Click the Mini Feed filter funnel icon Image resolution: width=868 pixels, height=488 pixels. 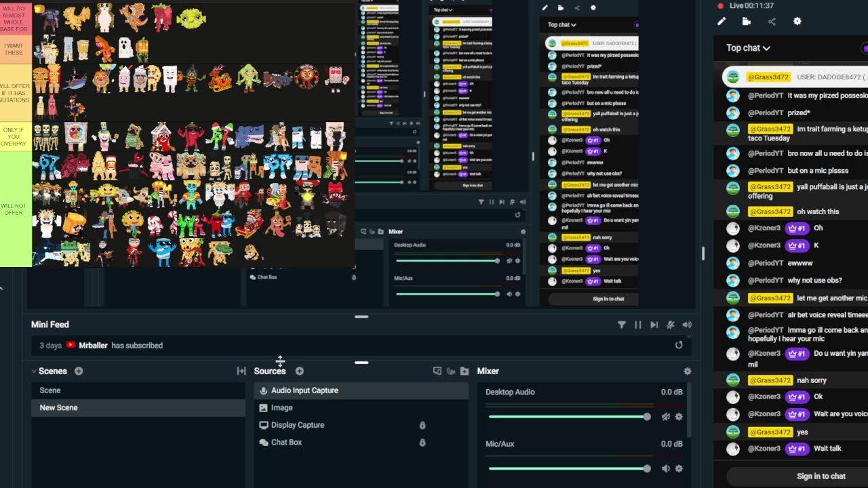pyautogui.click(x=622, y=325)
